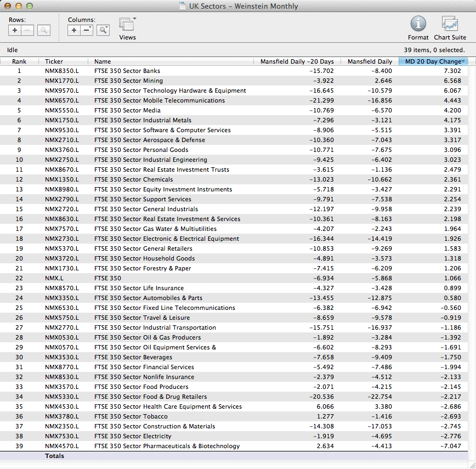Add a column with the plus button
This screenshot has height=469, width=476.
(x=74, y=31)
